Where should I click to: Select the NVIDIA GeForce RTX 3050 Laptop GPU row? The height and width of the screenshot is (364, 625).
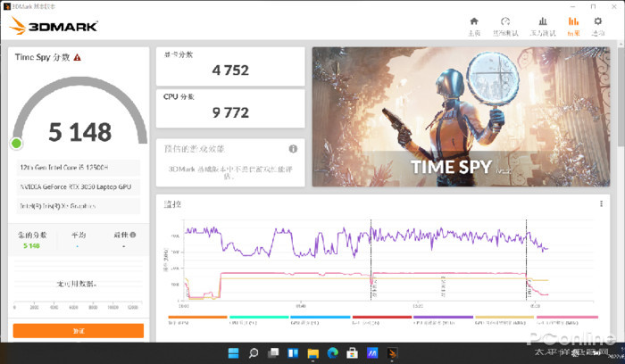pos(78,186)
